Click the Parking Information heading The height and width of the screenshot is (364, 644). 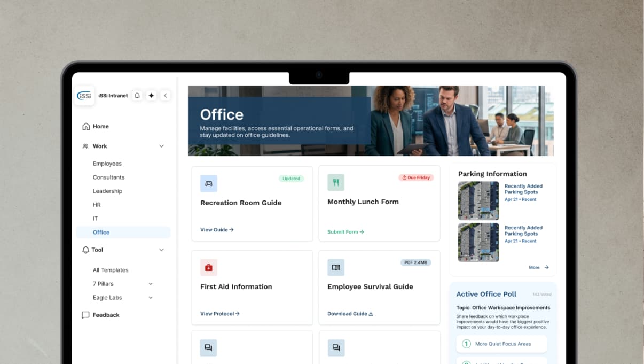coord(492,174)
